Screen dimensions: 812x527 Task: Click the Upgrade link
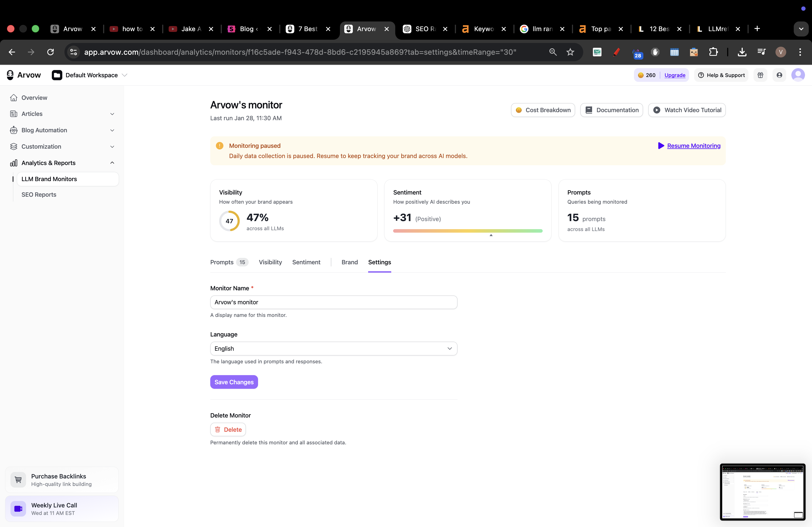[675, 75]
